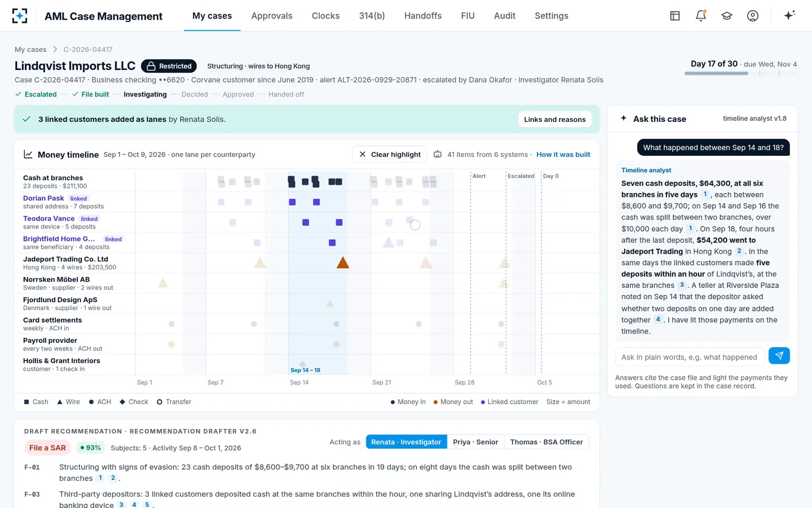The height and width of the screenshot is (508, 812).
Task: Go to the FIU tab
Action: 468,16
